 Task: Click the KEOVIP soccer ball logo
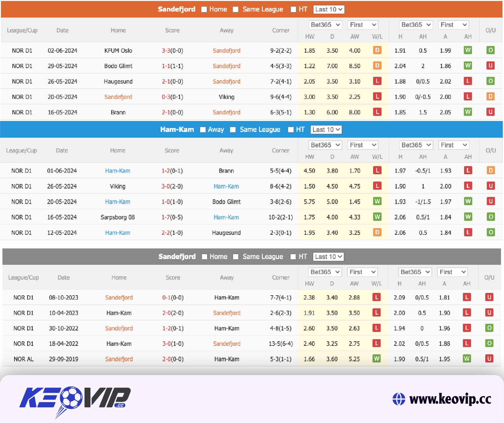pyautogui.click(x=71, y=397)
